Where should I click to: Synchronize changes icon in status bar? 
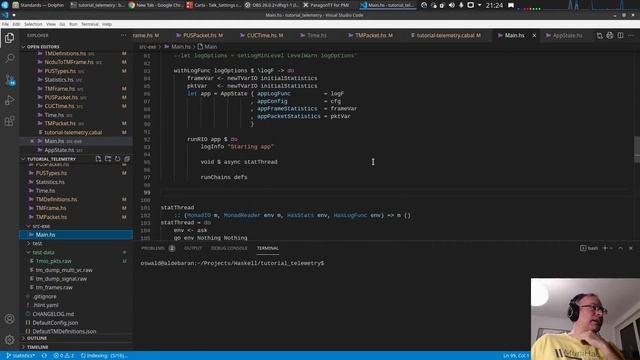[x=44, y=356]
